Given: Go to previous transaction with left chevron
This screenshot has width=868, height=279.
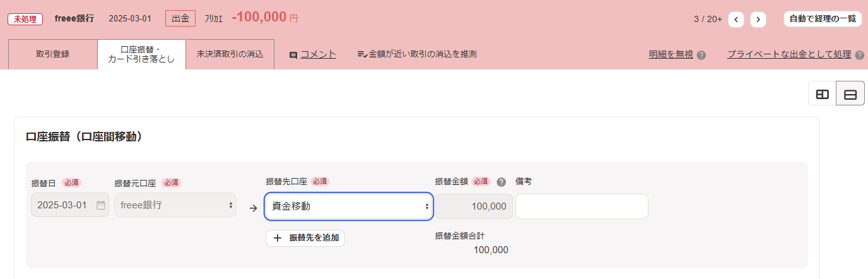Looking at the screenshot, I should (736, 20).
